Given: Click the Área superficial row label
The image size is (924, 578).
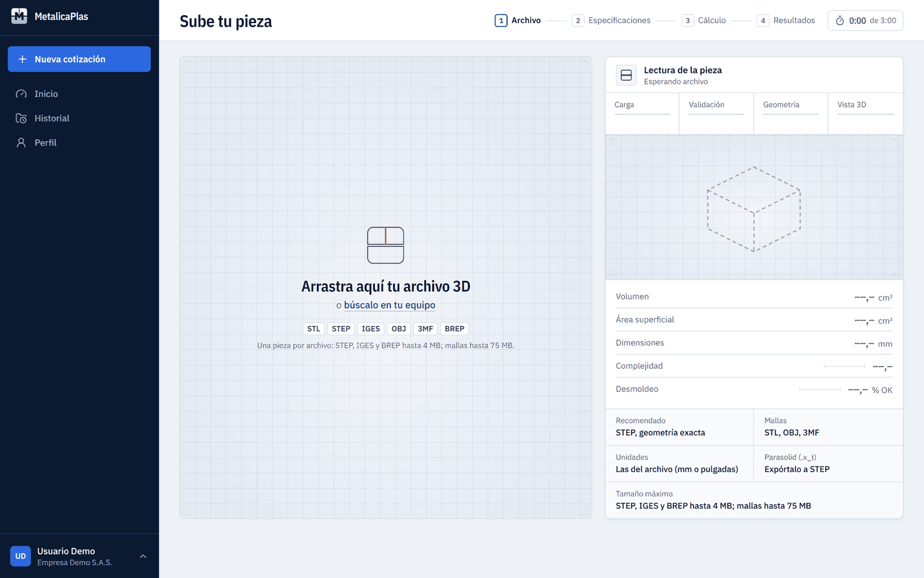Looking at the screenshot, I should (645, 320).
